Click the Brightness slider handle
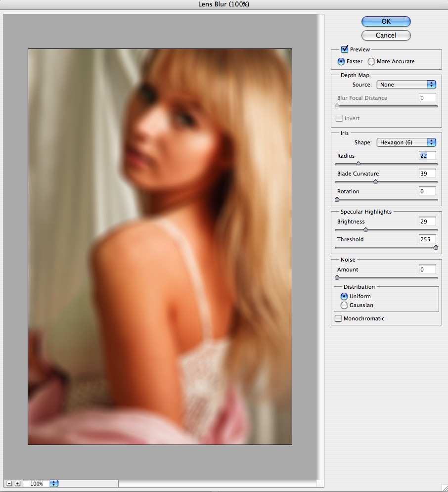This screenshot has height=492, width=448. pos(365,230)
